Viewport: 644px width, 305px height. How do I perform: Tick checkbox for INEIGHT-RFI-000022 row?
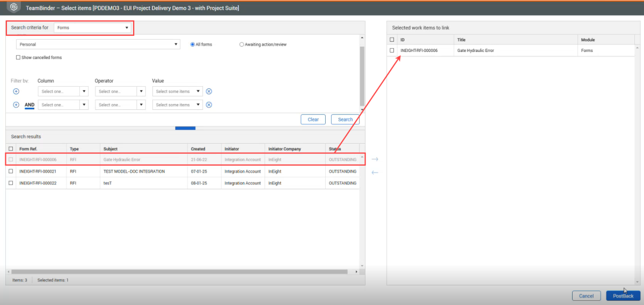click(11, 183)
